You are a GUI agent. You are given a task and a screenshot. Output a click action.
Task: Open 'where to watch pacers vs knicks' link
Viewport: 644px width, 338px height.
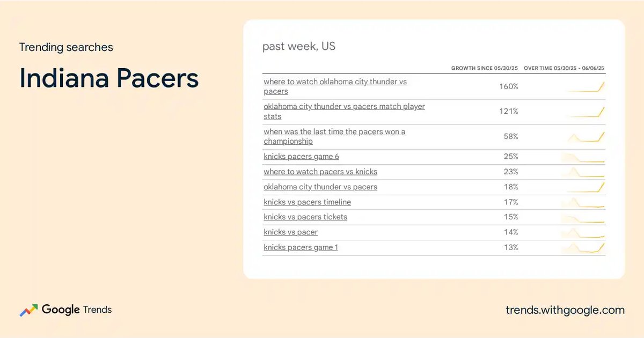click(x=320, y=172)
